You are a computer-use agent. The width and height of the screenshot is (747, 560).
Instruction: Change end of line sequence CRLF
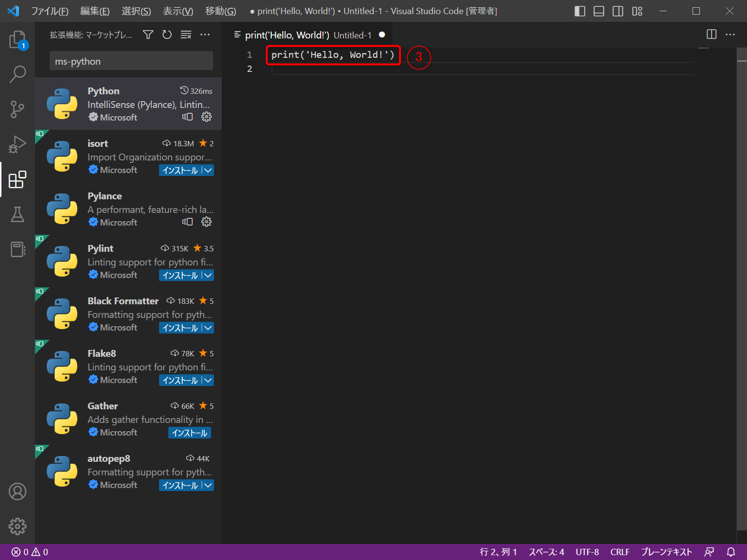point(620,552)
